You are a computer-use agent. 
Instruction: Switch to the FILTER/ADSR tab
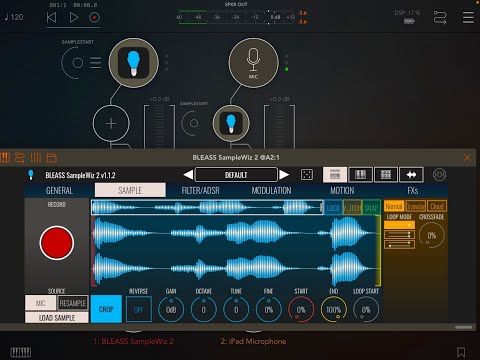click(201, 191)
